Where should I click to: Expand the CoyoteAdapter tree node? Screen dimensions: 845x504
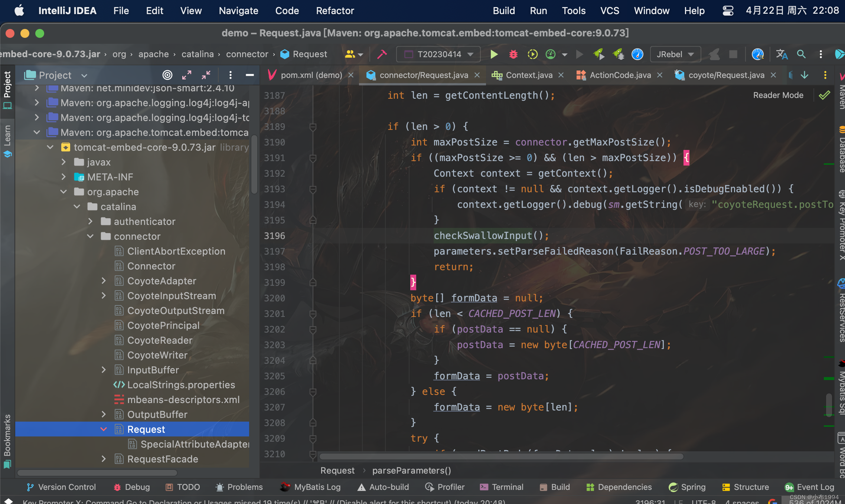[x=104, y=281]
